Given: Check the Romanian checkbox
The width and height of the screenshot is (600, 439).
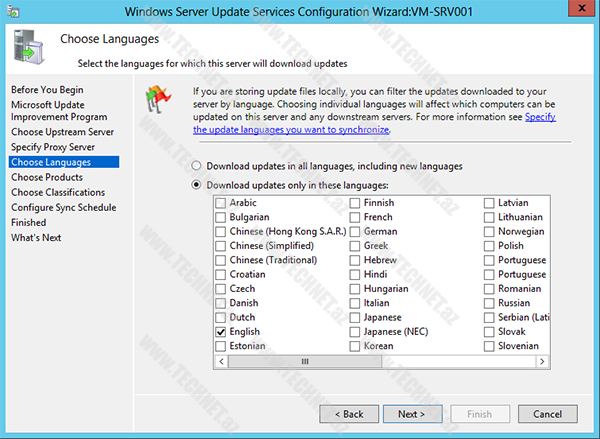Looking at the screenshot, I should coord(489,289).
